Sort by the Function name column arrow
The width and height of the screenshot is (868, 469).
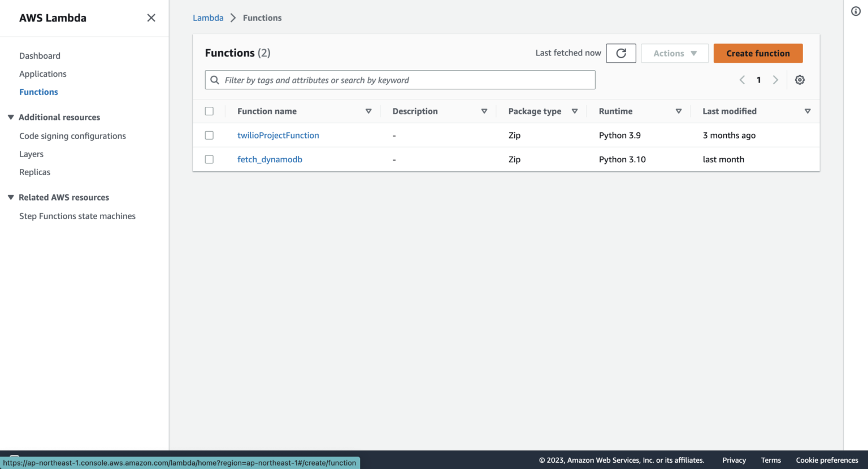(x=368, y=111)
